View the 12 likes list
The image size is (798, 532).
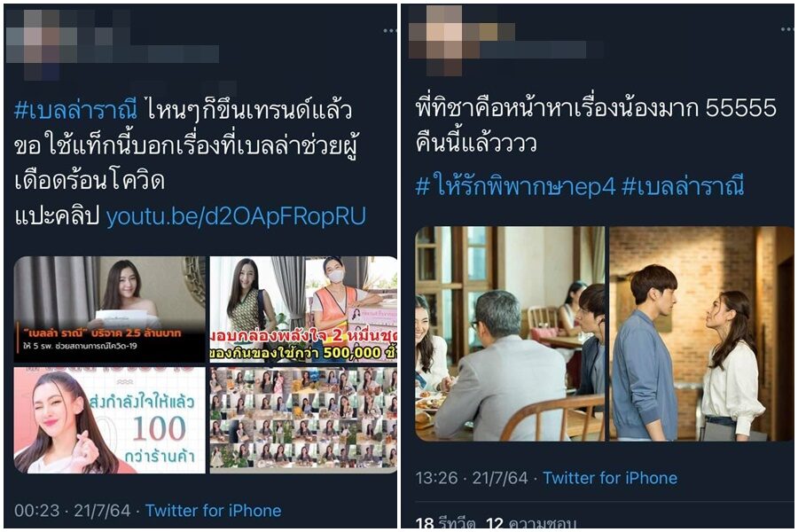click(x=531, y=523)
